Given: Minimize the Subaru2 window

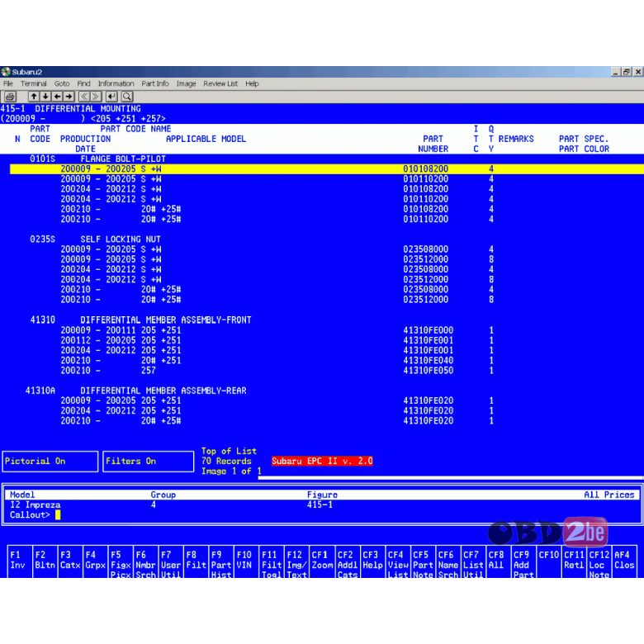Looking at the screenshot, I should pos(616,72).
